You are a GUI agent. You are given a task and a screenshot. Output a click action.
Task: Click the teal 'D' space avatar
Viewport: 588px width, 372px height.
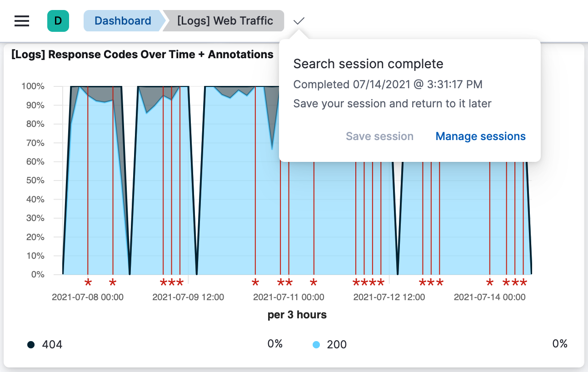pos(58,20)
